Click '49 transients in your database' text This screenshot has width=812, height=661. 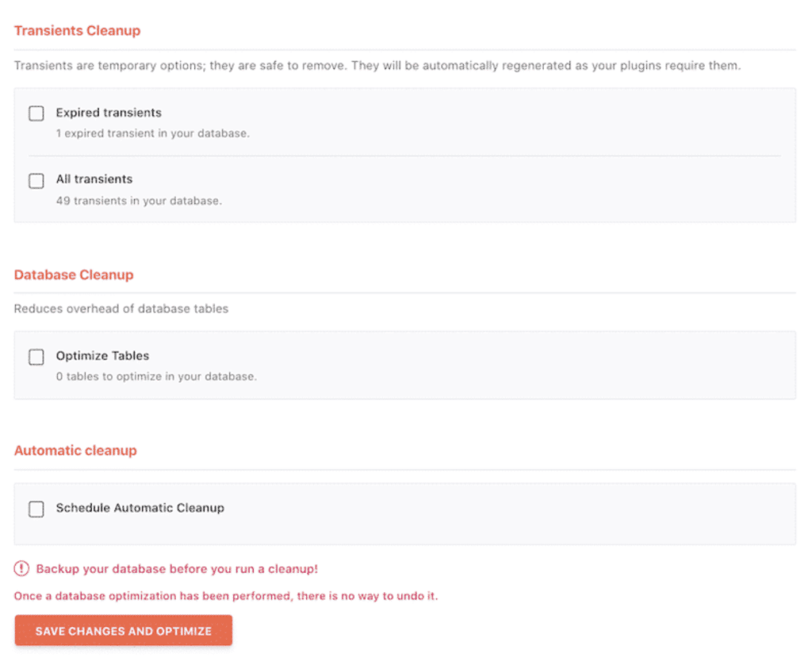(x=139, y=201)
